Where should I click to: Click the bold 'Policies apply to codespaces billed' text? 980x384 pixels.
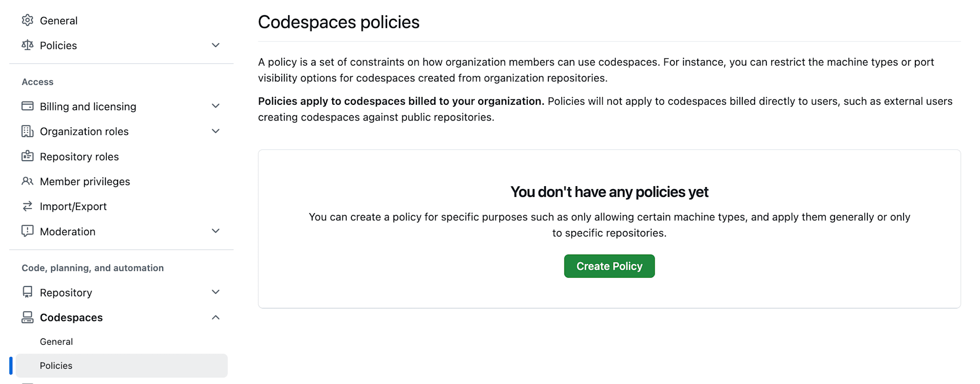click(x=401, y=101)
